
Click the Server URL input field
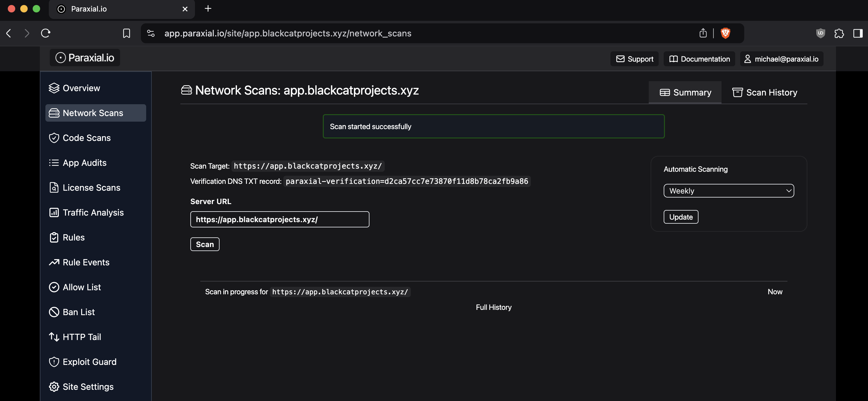[280, 219]
